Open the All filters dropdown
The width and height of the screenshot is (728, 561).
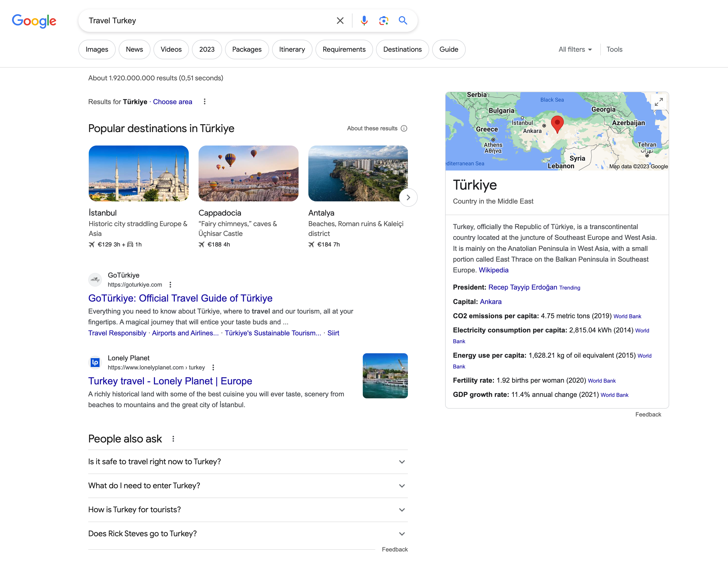pyautogui.click(x=575, y=49)
